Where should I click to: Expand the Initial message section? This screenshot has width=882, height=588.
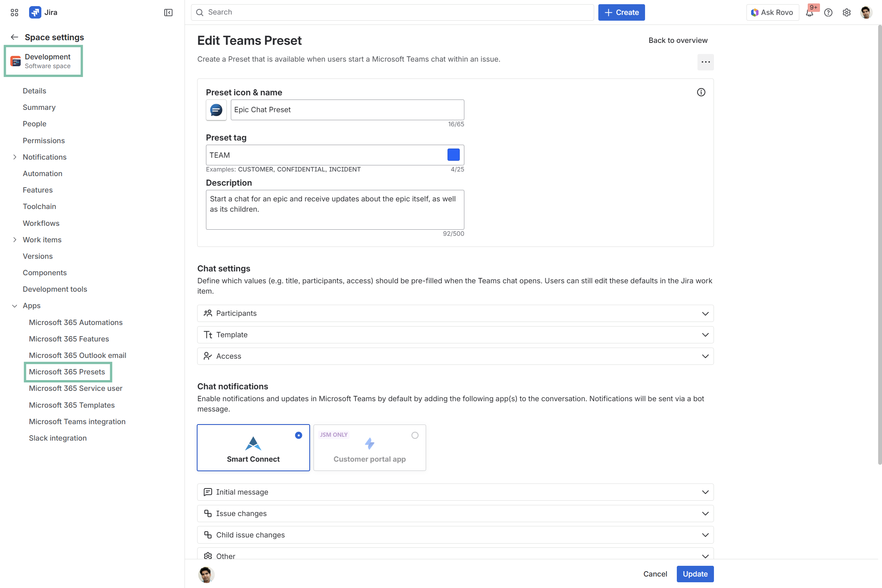coord(455,492)
